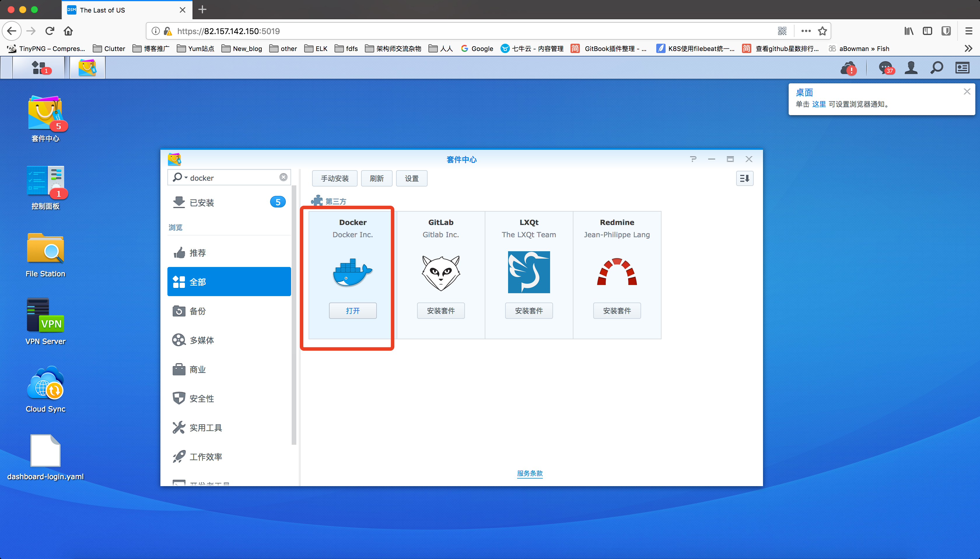
Task: Install the GitLab package
Action: pyautogui.click(x=441, y=311)
